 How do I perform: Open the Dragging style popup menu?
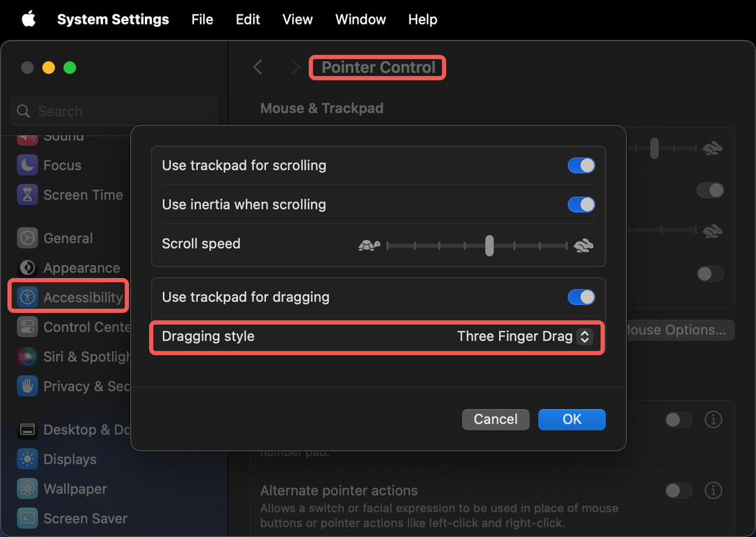[x=584, y=337]
